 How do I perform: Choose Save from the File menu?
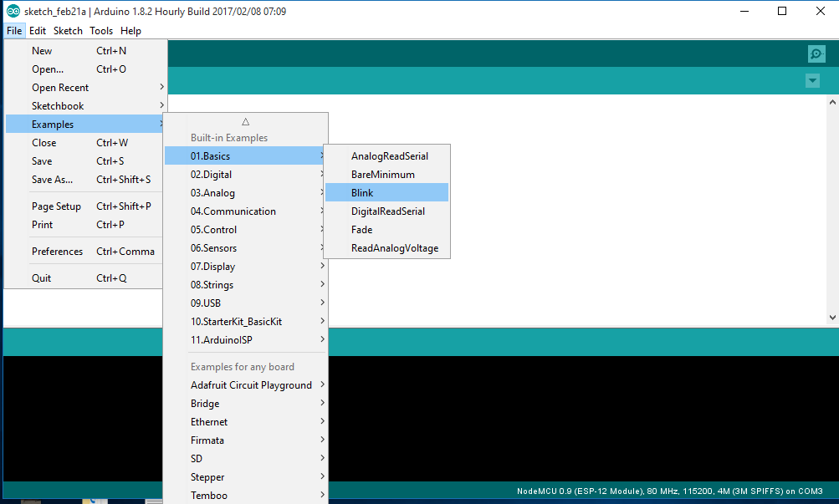coord(84,160)
